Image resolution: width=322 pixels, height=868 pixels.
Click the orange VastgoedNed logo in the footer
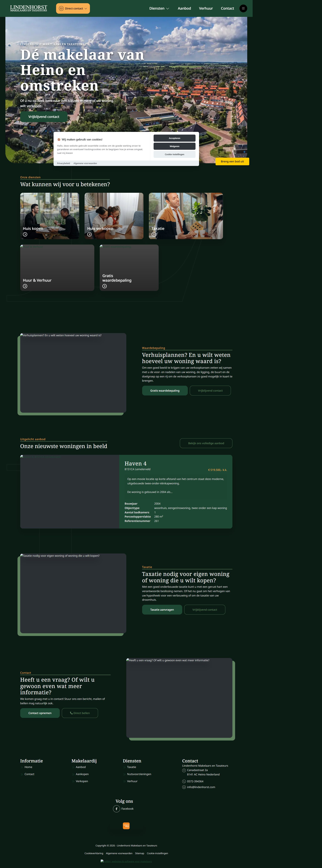pos(126,826)
